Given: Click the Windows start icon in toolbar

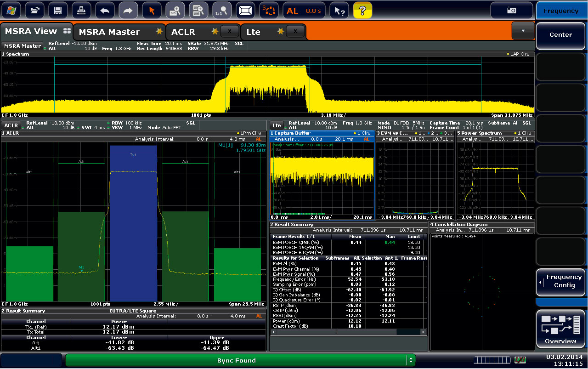Looking at the screenshot, I should point(11,10).
